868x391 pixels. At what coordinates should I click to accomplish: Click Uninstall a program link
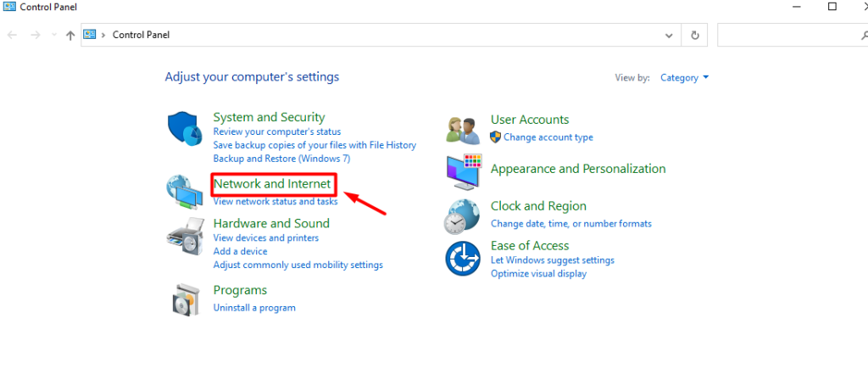[254, 307]
